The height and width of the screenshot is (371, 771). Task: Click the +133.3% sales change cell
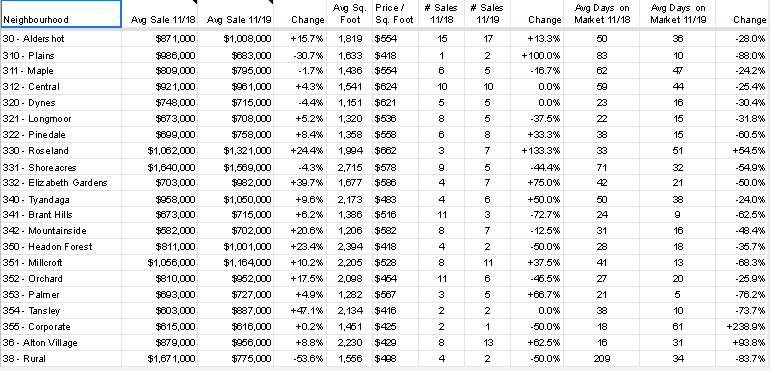[537, 151]
